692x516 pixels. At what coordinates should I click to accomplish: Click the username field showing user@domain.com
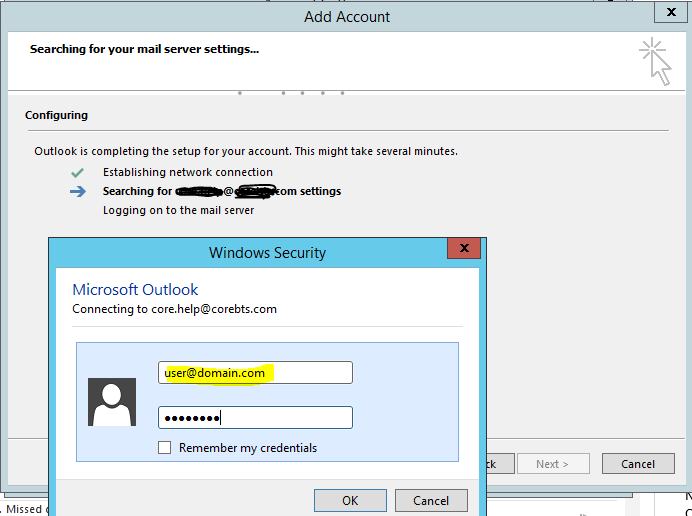coord(255,373)
